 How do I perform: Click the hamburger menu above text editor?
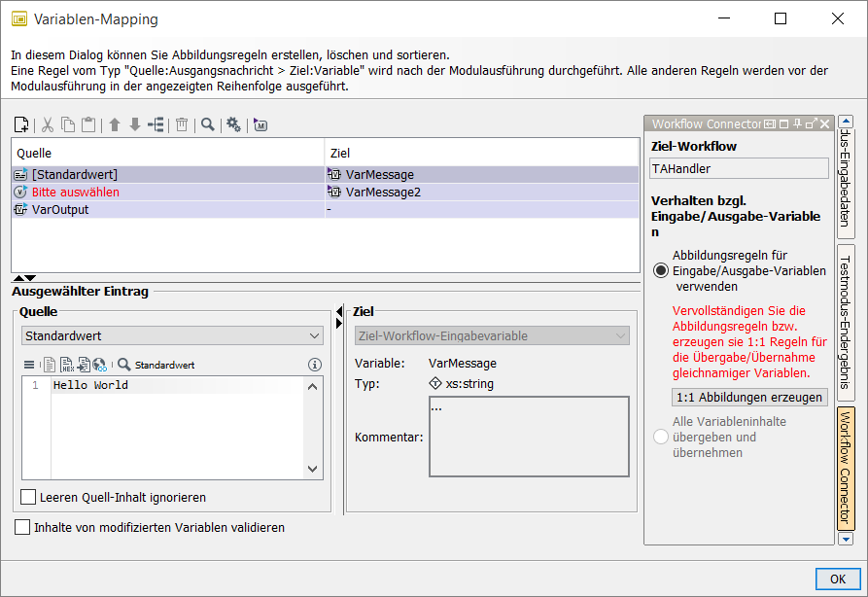pyautogui.click(x=28, y=365)
